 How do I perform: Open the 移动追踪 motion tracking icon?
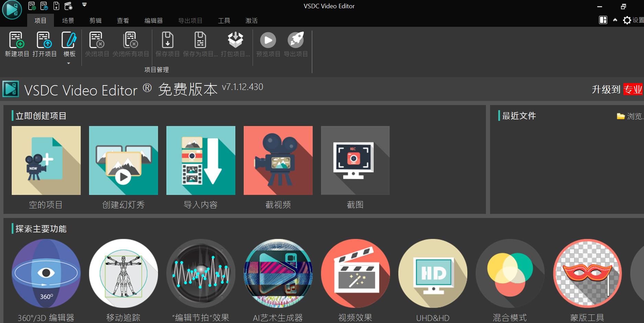(123, 273)
